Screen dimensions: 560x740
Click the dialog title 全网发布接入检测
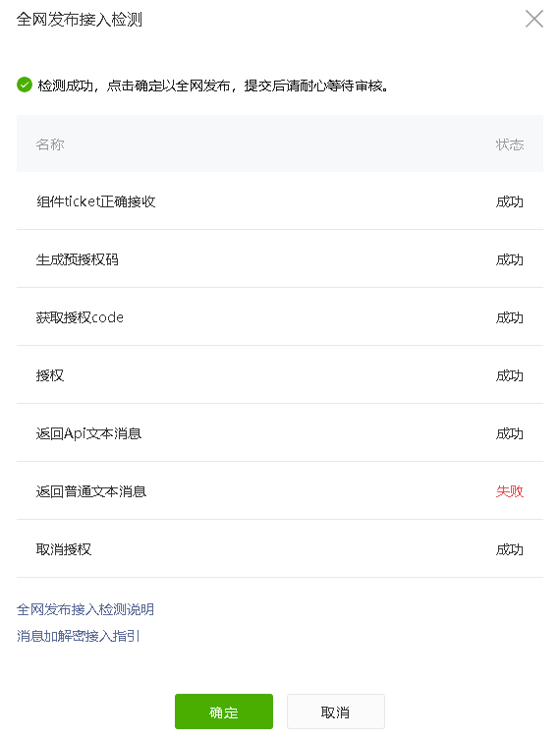point(80,20)
